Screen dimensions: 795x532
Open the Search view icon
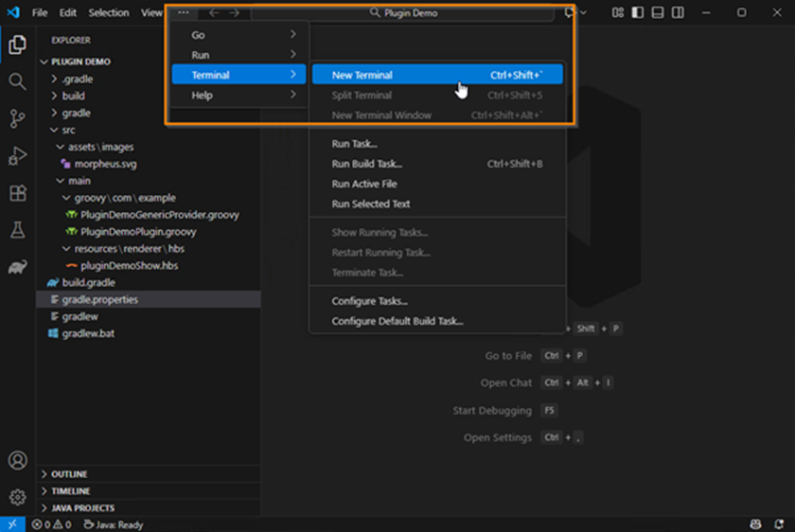point(17,81)
